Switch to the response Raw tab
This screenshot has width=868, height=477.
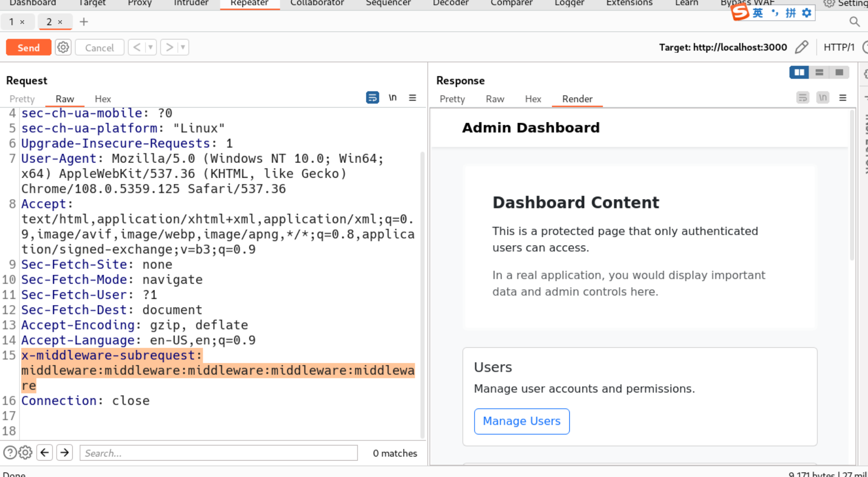point(495,99)
